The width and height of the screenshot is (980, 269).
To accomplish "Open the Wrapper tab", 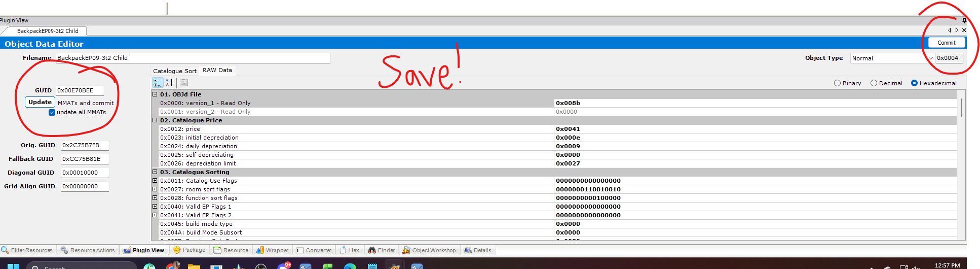I will point(272,250).
